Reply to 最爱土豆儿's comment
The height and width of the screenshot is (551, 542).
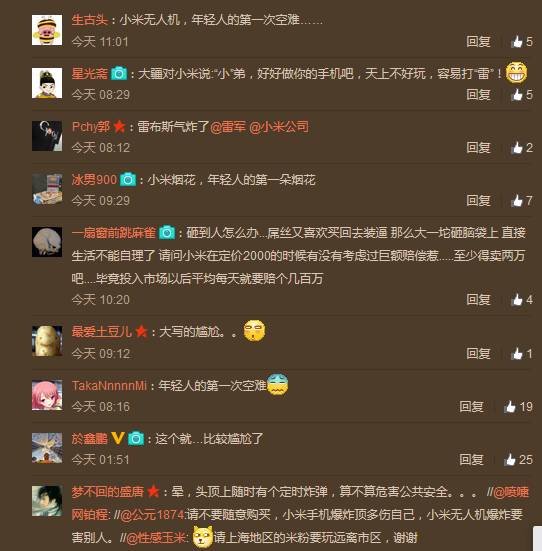pos(478,354)
